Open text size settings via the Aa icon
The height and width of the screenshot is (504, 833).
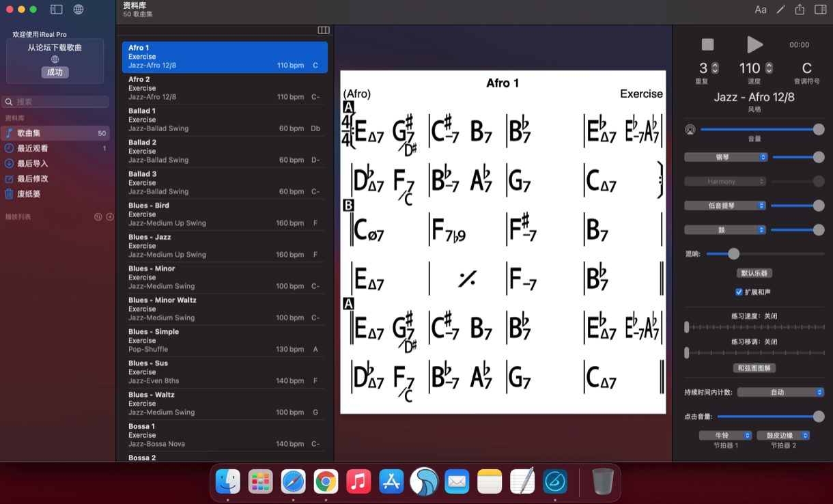761,10
